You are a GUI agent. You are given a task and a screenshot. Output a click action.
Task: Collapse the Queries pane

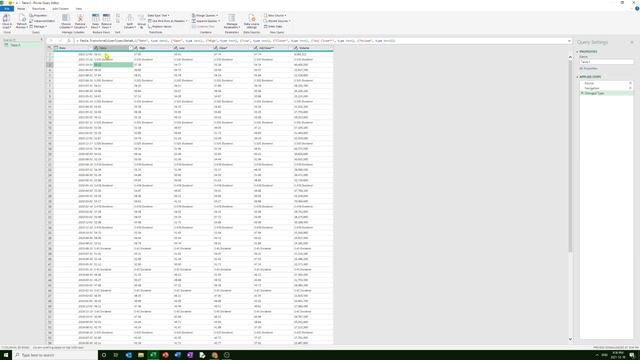pos(41,40)
